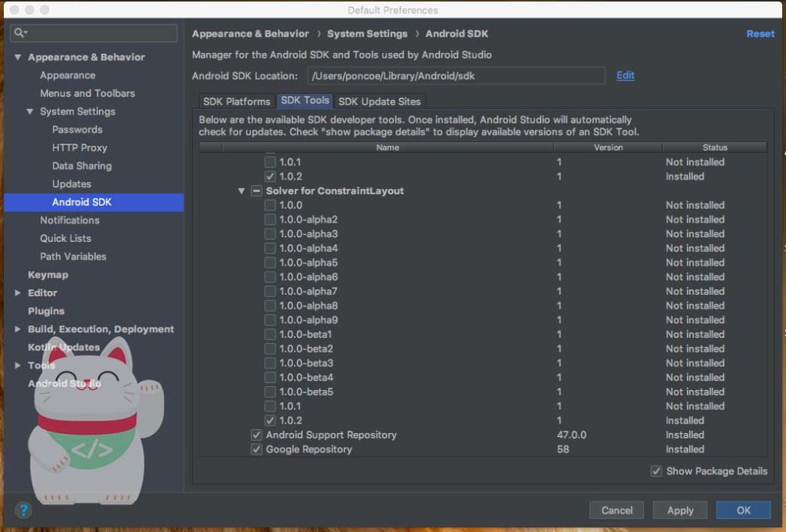Open Path Variables settings
Viewport: 786px width, 532px height.
(73, 256)
